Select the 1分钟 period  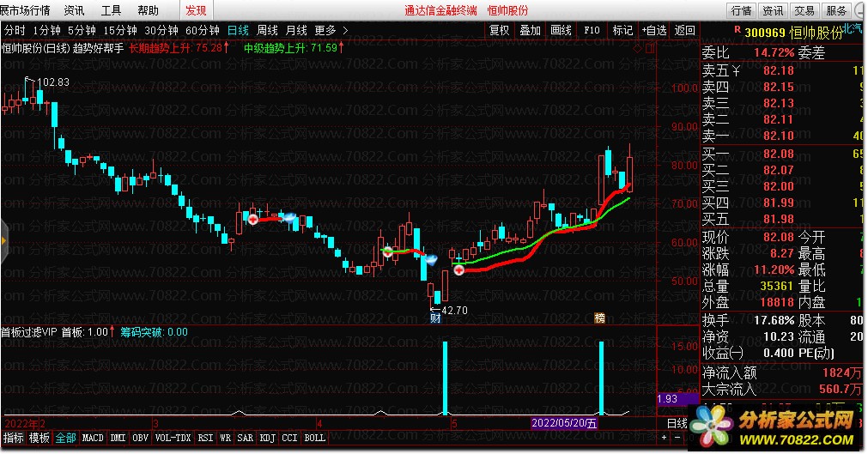coord(46,30)
